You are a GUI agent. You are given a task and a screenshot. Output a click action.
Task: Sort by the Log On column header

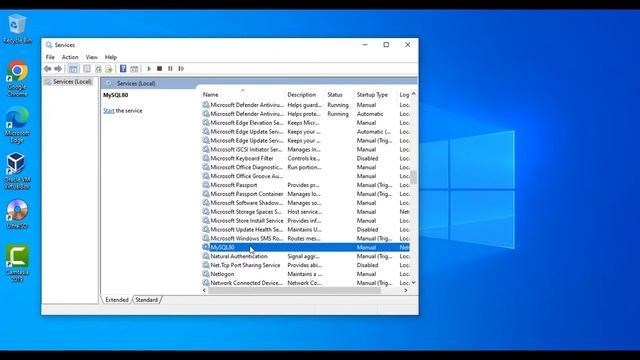[x=404, y=95]
